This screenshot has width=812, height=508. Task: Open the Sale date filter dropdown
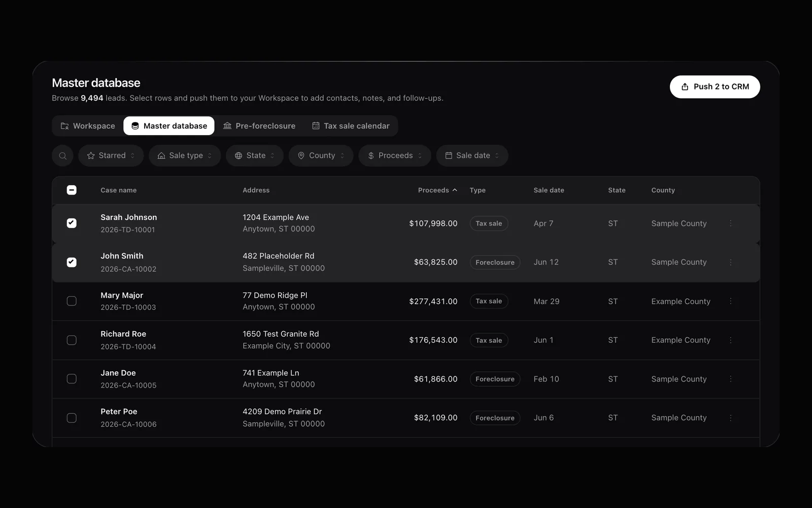coord(472,155)
